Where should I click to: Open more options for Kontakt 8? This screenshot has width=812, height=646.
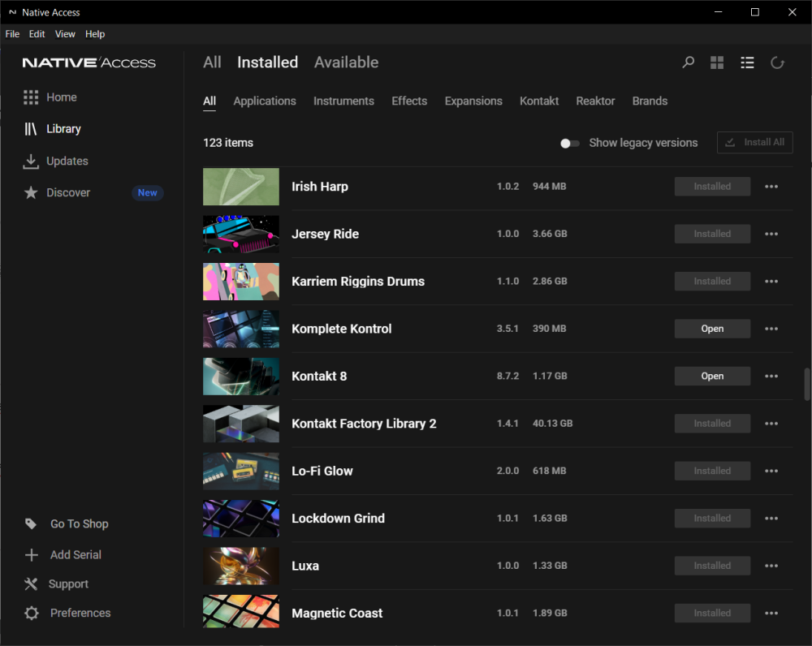point(771,377)
